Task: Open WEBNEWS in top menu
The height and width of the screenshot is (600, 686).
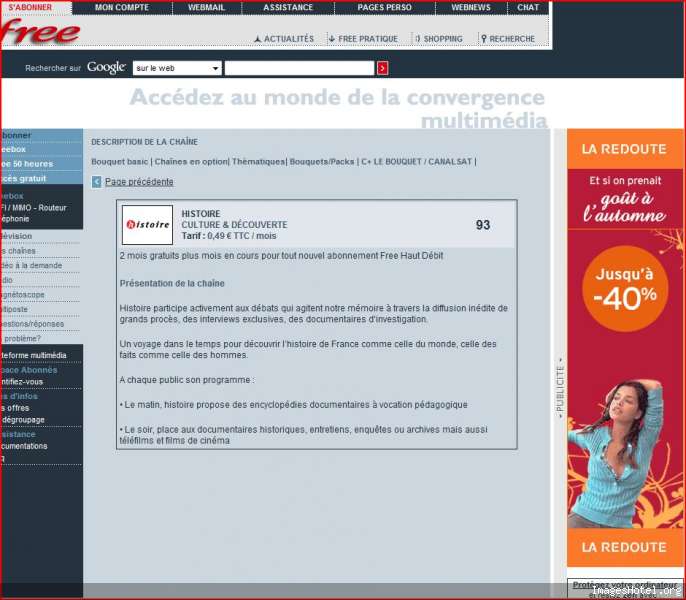Action: pos(471,7)
